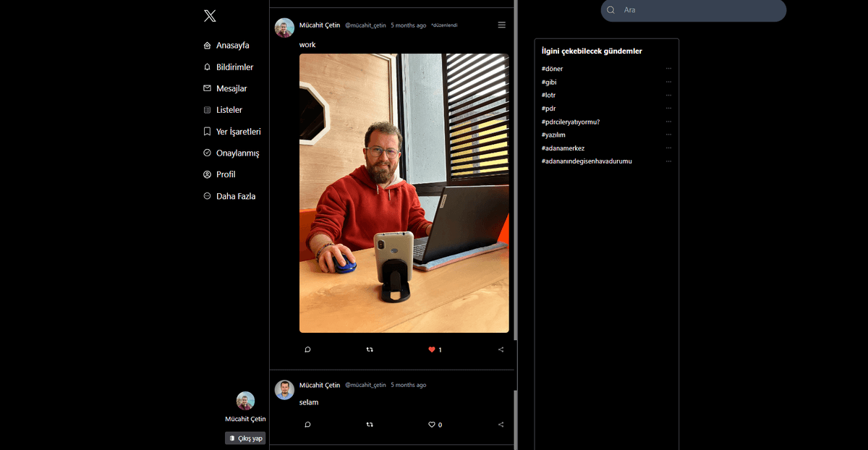Screen dimensions: 868x450
Task: Click the X logo at the top
Action: pyautogui.click(x=210, y=15)
